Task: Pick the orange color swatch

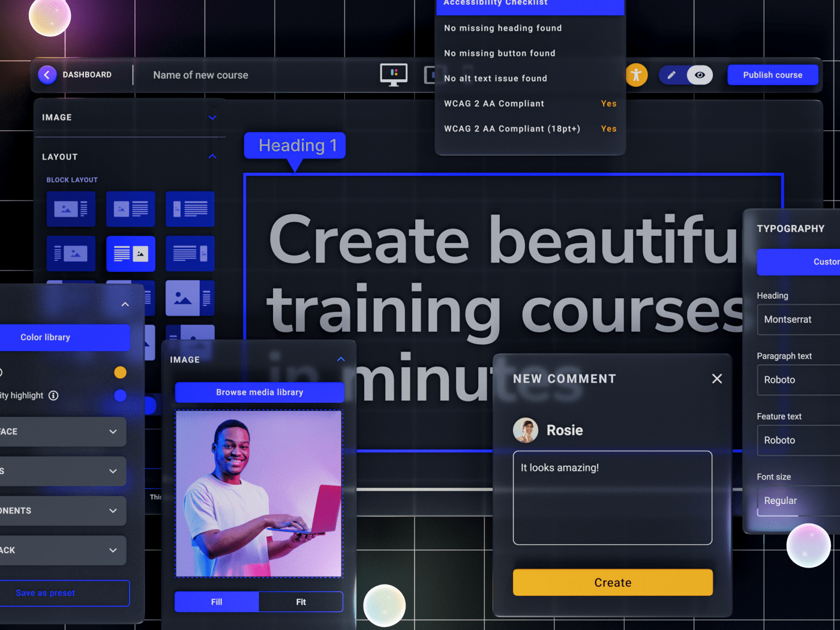Action: pos(120,373)
